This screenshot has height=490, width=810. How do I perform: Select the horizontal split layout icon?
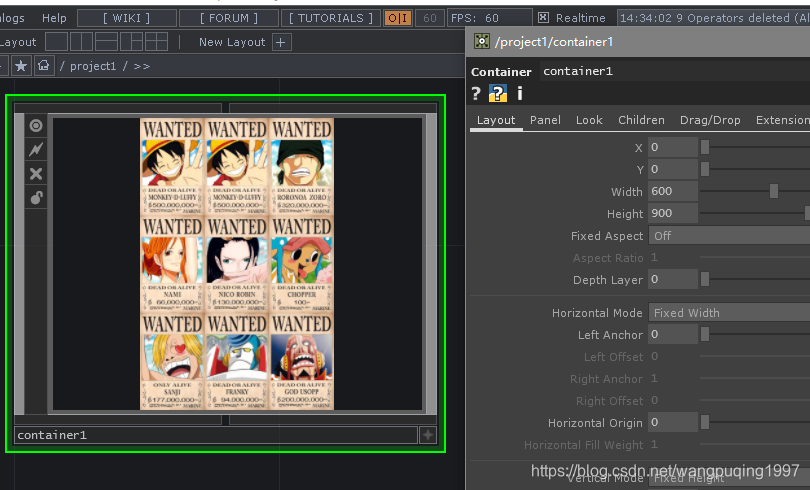click(106, 42)
